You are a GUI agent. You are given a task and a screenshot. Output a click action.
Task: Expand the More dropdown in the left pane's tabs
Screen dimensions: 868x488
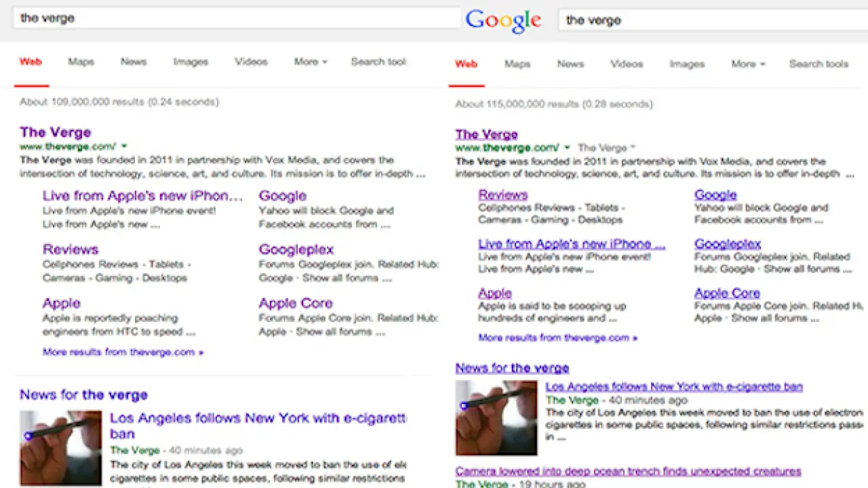[x=310, y=62]
